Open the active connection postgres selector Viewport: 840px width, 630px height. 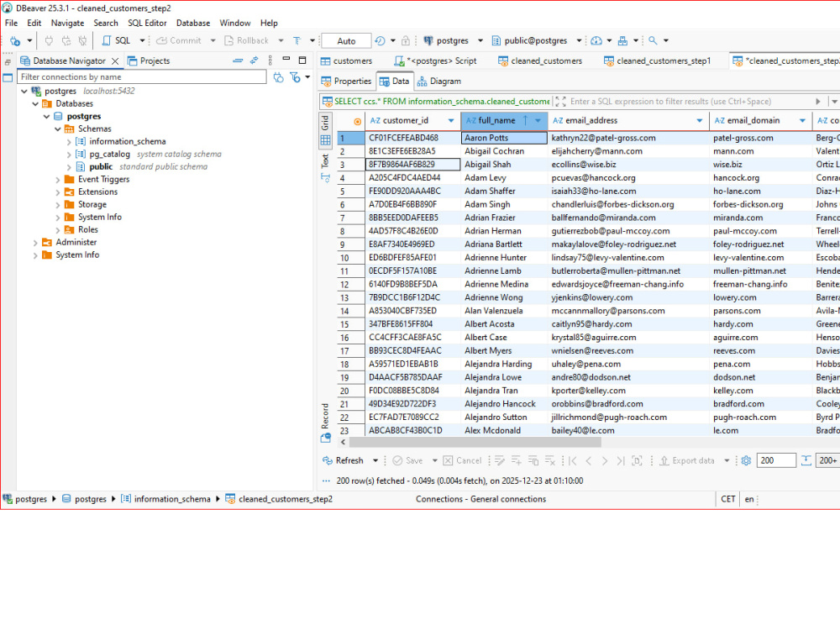pos(453,40)
